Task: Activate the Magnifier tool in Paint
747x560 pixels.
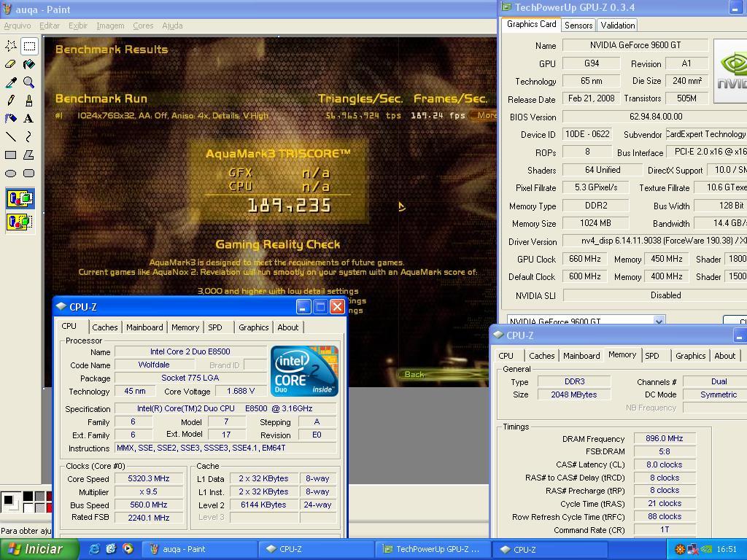Action: pyautogui.click(x=29, y=82)
